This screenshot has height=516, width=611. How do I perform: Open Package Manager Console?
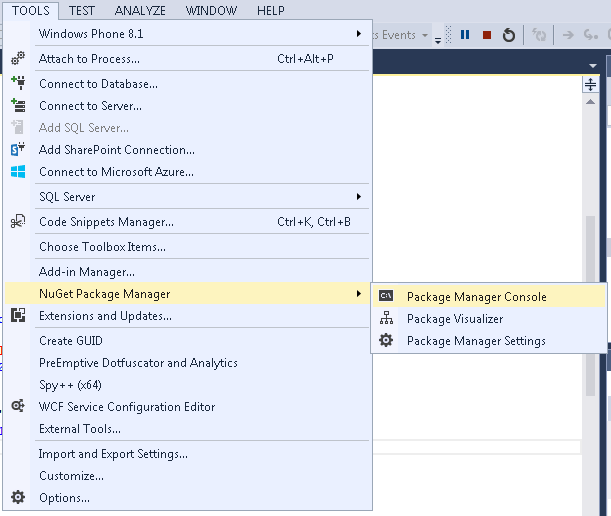pyautogui.click(x=489, y=297)
